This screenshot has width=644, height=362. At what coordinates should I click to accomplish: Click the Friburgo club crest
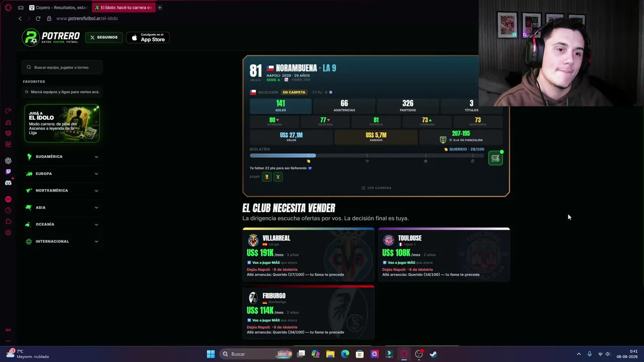point(253,298)
